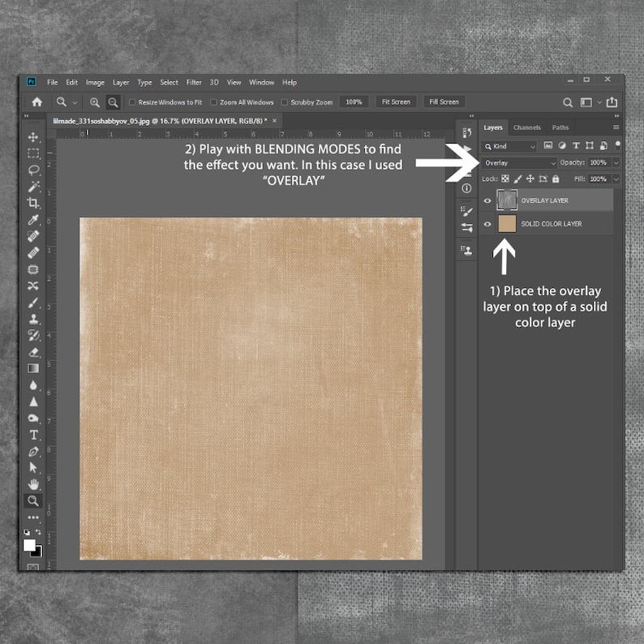The image size is (644, 644).
Task: Filter layers by adjustment type
Action: tap(562, 145)
